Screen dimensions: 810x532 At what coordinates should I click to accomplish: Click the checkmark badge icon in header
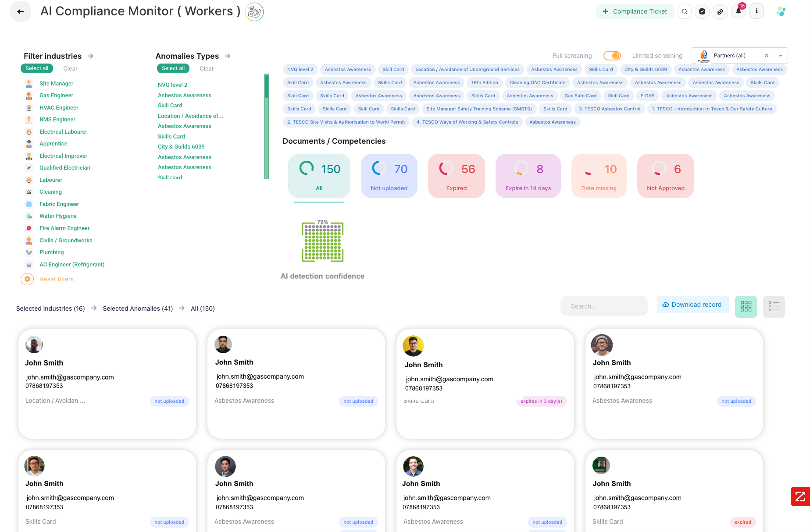pos(702,12)
